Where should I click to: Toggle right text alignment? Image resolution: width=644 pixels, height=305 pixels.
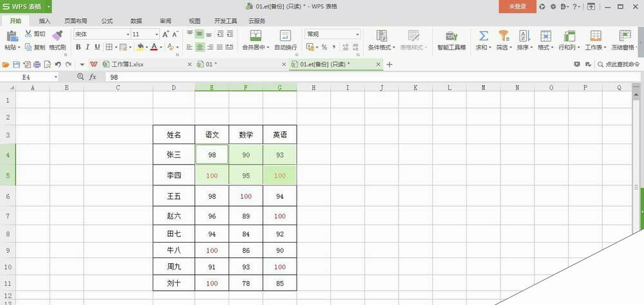click(x=210, y=47)
